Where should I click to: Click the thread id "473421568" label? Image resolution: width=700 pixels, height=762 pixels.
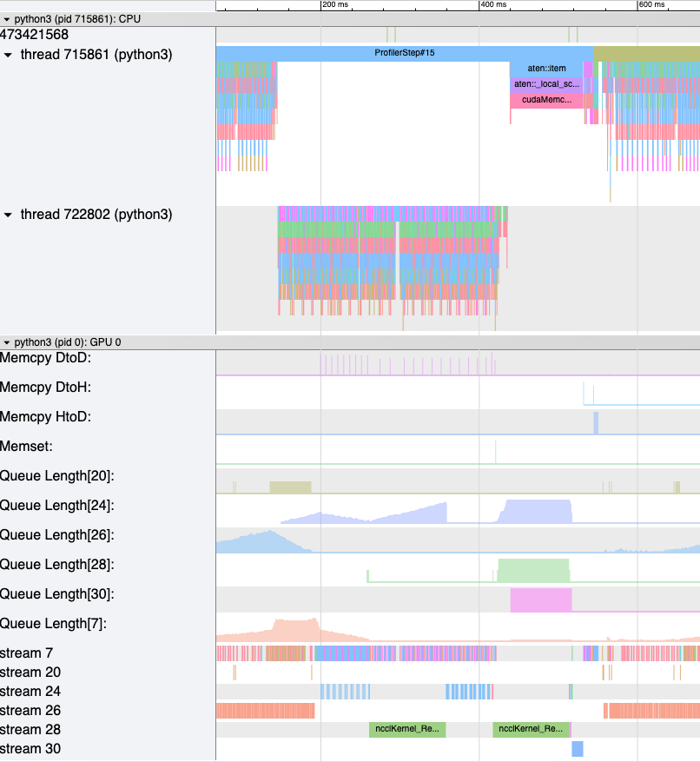click(x=36, y=35)
